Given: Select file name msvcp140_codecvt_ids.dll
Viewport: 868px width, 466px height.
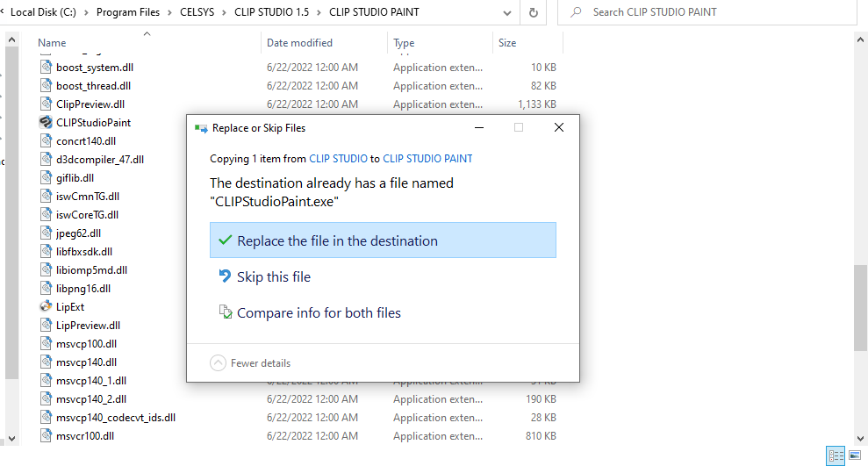Looking at the screenshot, I should click(x=116, y=418).
